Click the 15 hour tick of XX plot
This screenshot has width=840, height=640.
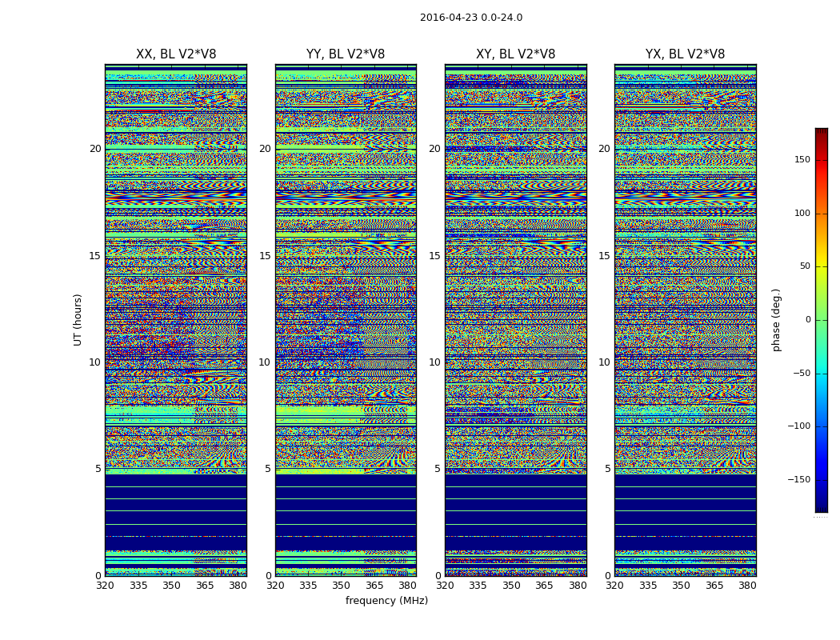(x=95, y=256)
